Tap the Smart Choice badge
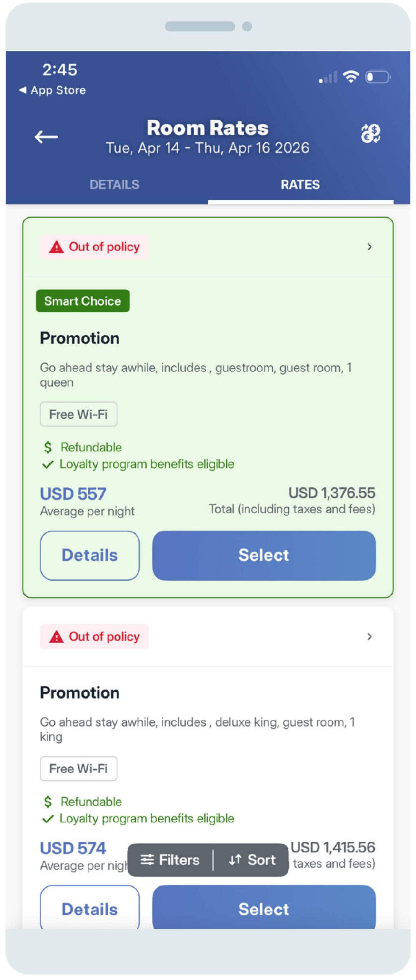 (83, 301)
